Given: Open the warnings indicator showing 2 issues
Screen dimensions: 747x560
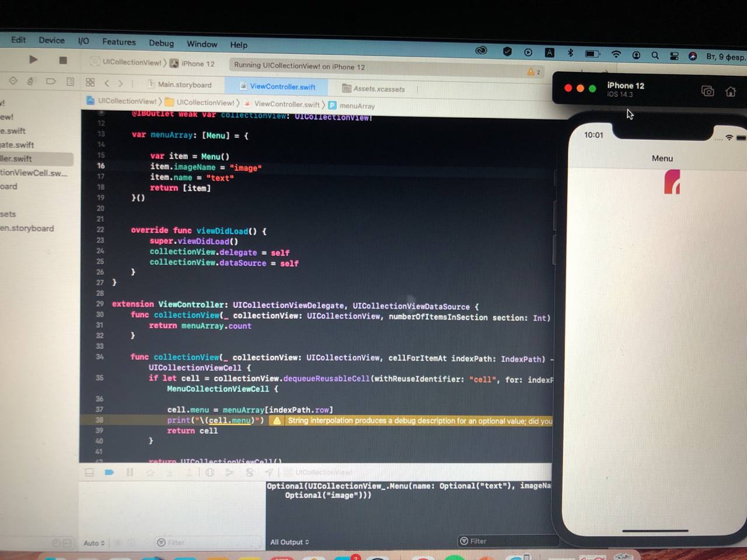Looking at the screenshot, I should [534, 72].
